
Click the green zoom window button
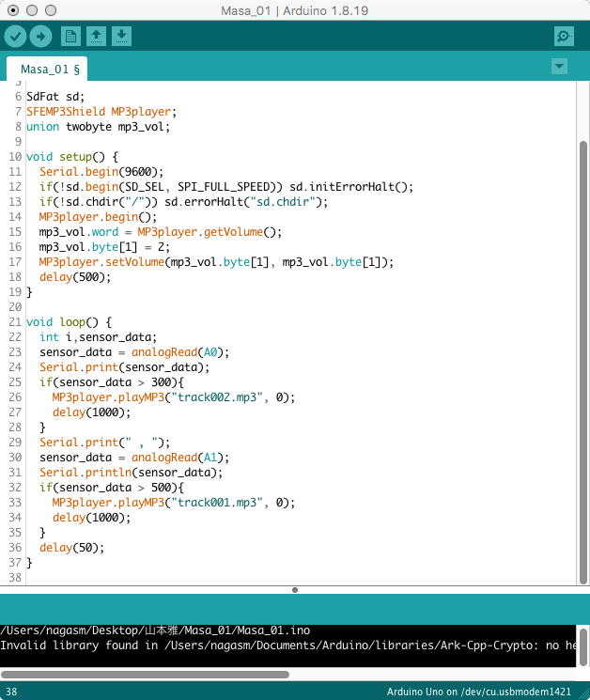pyautogui.click(x=51, y=9)
